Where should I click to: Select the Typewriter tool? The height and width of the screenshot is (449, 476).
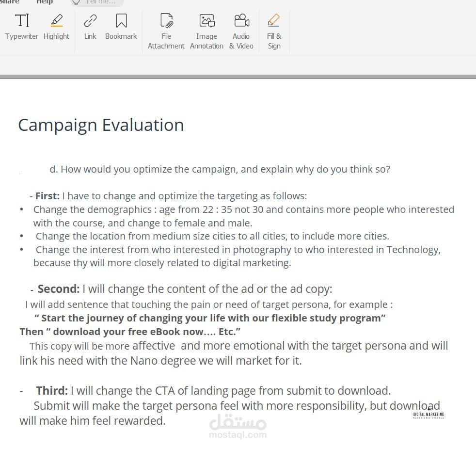point(21,27)
